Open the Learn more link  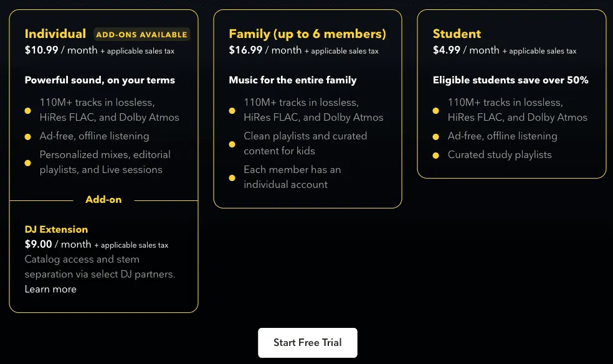click(x=50, y=289)
